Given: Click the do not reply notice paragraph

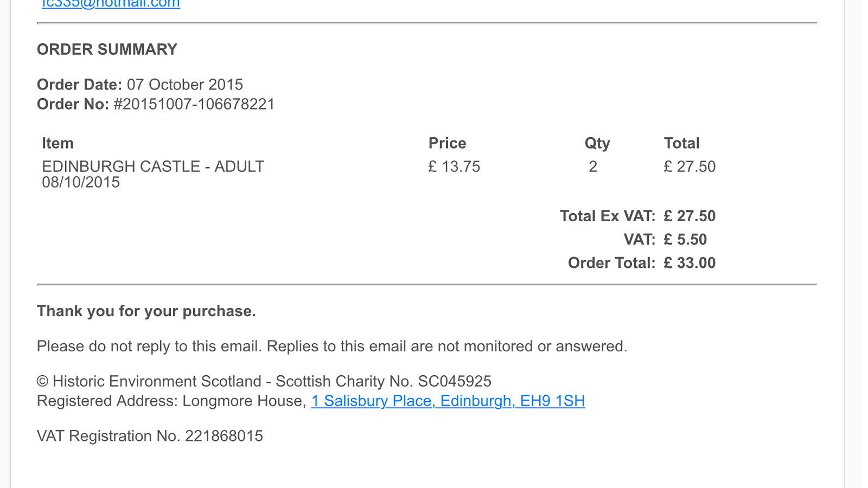Looking at the screenshot, I should [331, 346].
